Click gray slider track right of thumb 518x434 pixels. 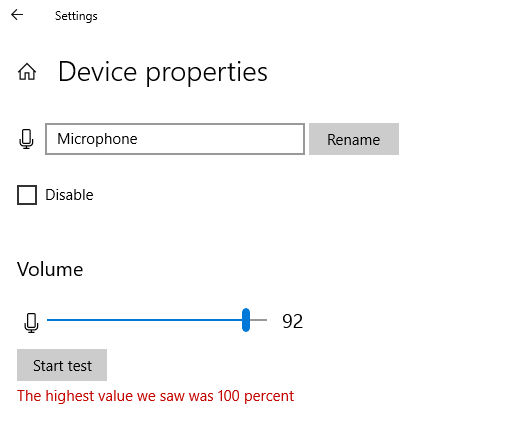259,320
